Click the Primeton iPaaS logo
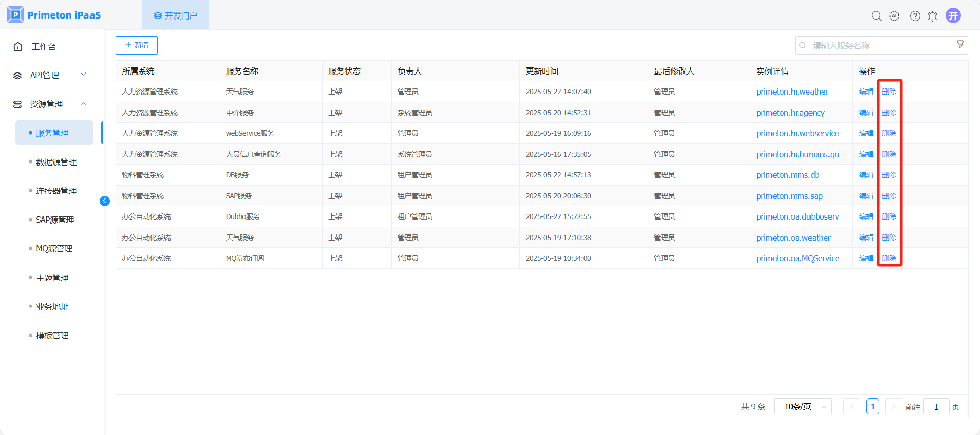980x435 pixels. point(54,15)
